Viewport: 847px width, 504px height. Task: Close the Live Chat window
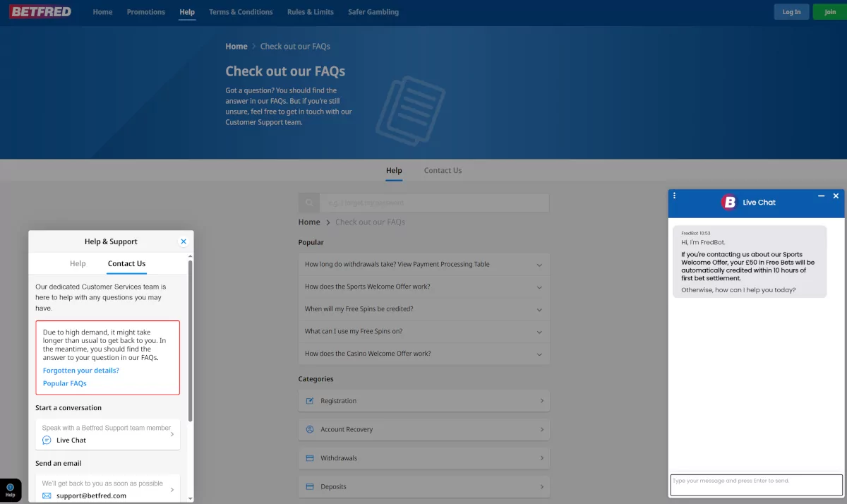[x=836, y=196]
